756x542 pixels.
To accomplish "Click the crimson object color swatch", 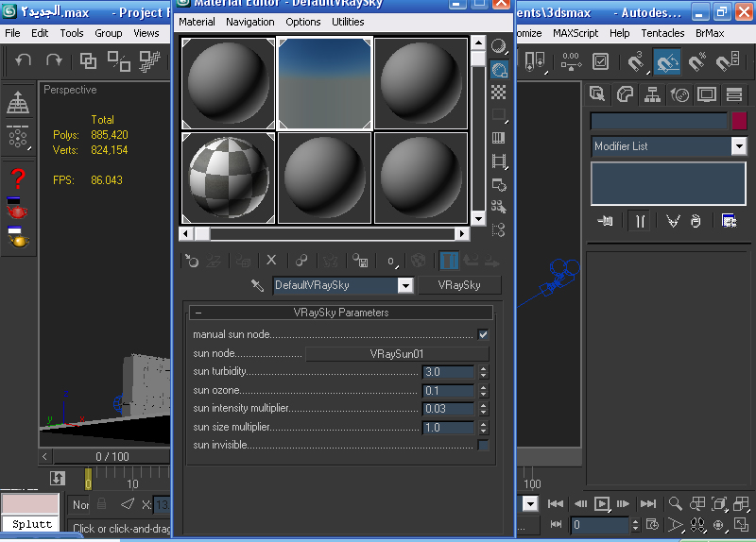I will 739,121.
